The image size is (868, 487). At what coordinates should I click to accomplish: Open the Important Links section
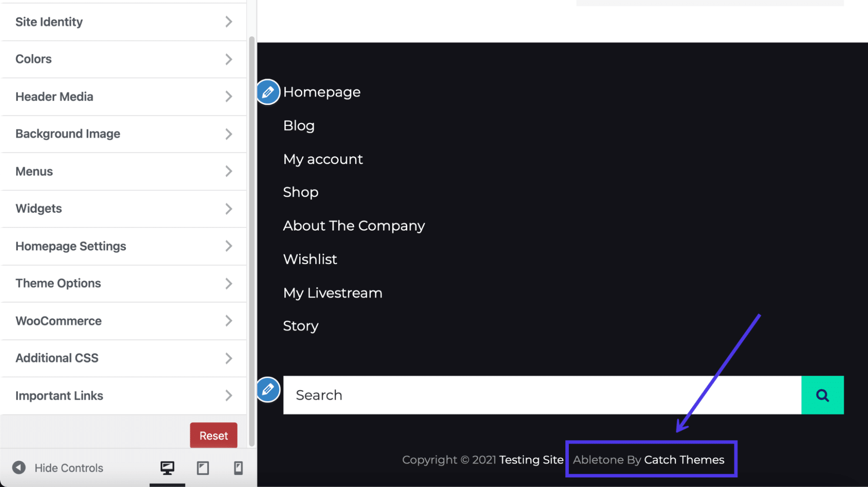tap(123, 395)
